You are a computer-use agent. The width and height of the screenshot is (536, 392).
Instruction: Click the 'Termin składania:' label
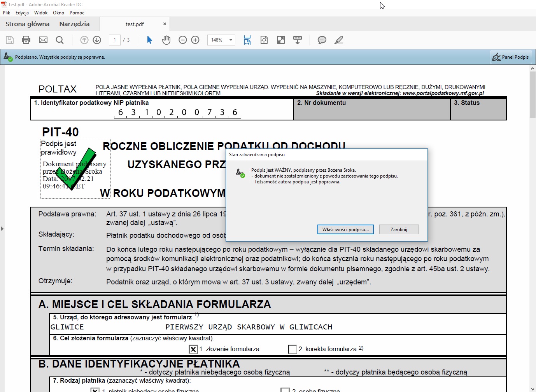pos(66,249)
